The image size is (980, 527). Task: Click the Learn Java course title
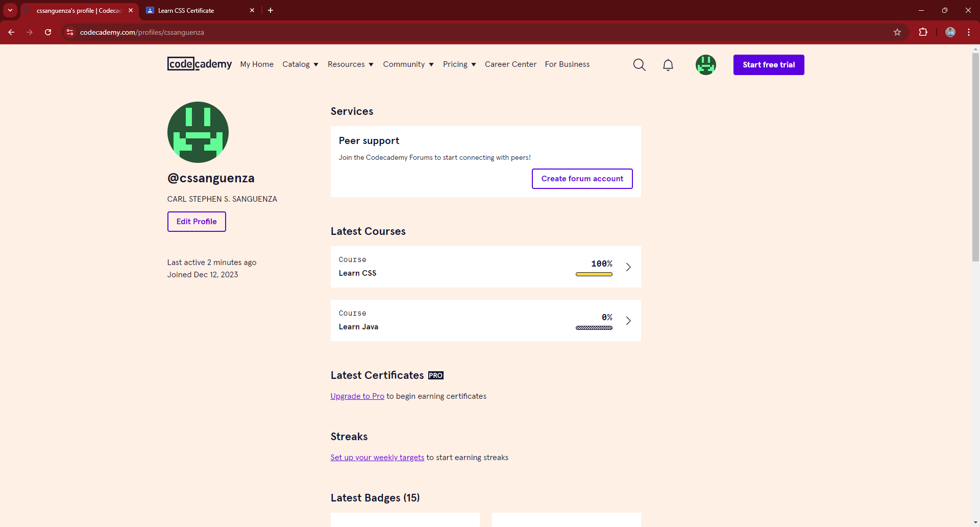(358, 327)
